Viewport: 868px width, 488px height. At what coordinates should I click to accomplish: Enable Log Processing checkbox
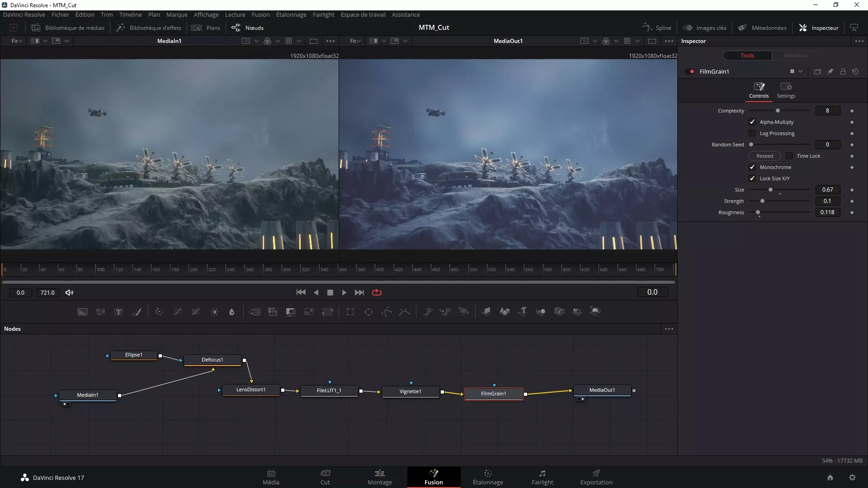752,133
